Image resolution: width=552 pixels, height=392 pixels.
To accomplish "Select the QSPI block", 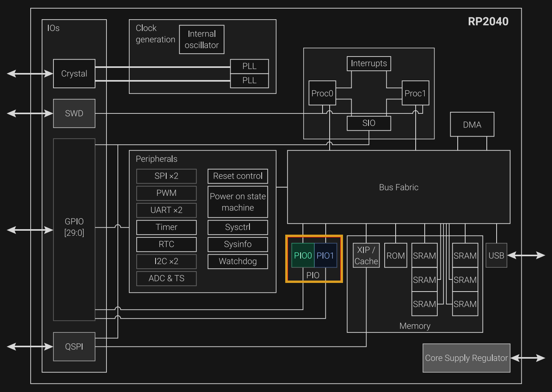I will [74, 346].
